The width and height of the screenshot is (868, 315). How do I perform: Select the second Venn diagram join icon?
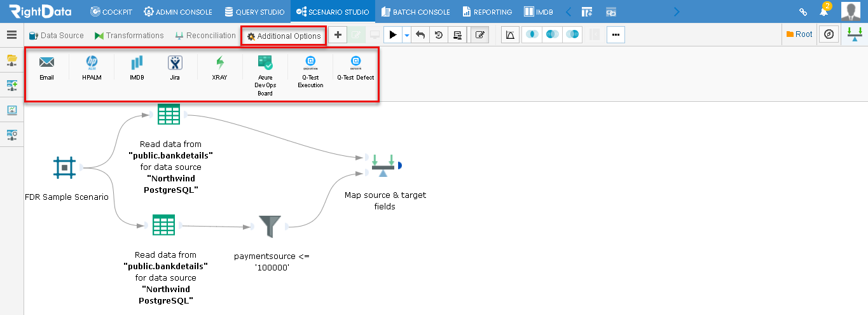tap(552, 35)
